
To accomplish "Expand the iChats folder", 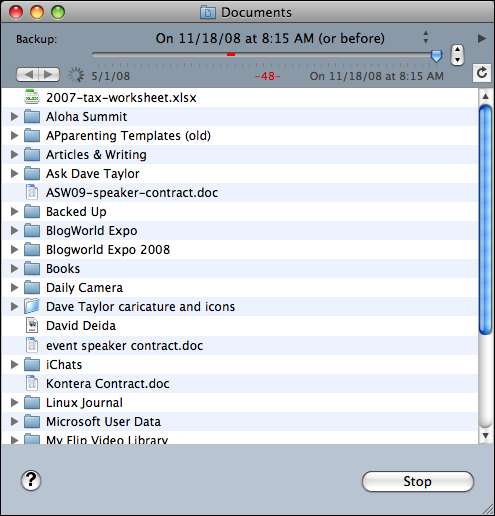I will coord(14,364).
